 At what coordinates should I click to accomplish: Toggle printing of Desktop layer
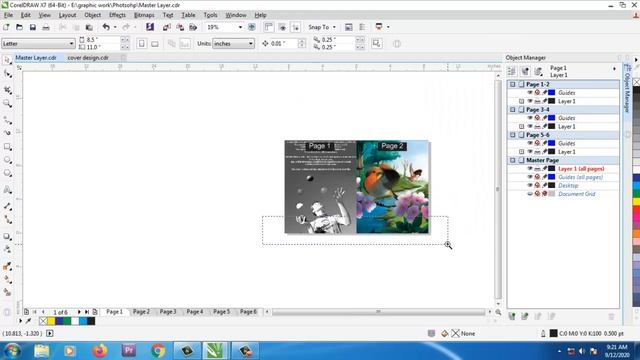(538, 185)
